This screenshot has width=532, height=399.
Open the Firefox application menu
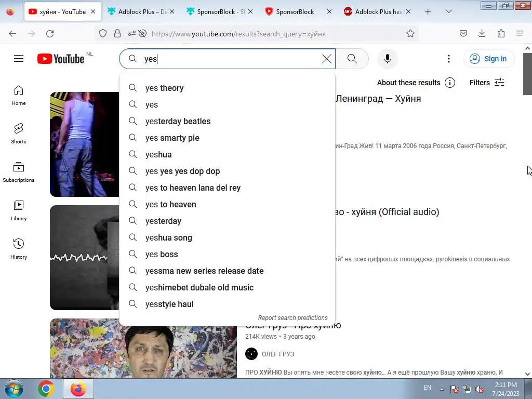[520, 33]
